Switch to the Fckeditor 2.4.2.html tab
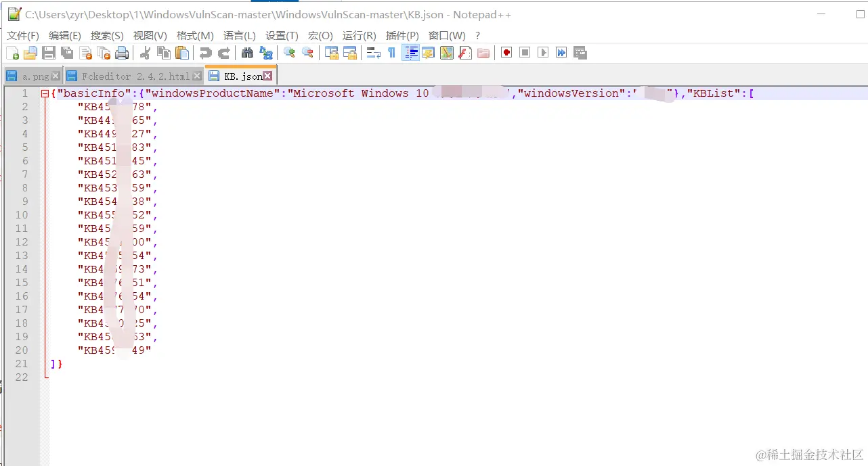This screenshot has height=466, width=868. [135, 76]
